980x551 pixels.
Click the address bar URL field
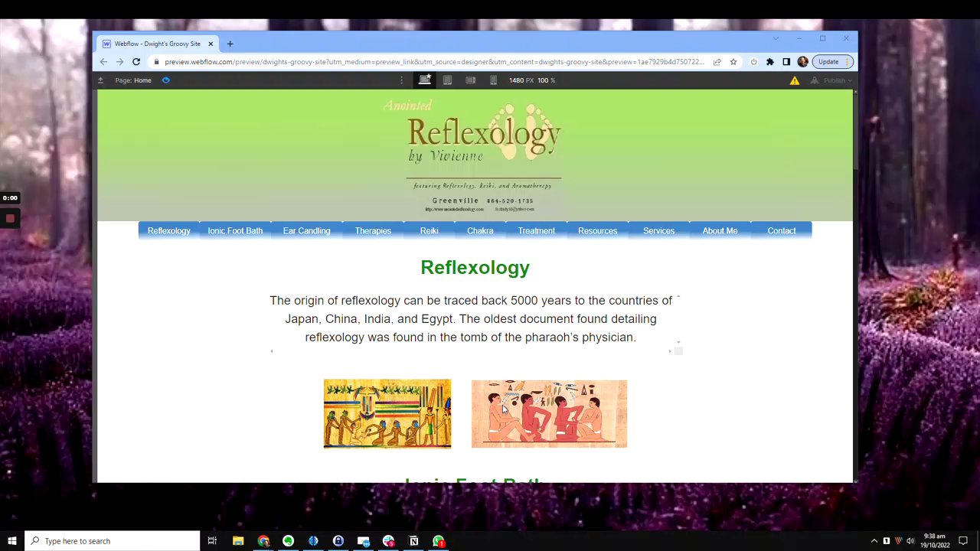433,62
